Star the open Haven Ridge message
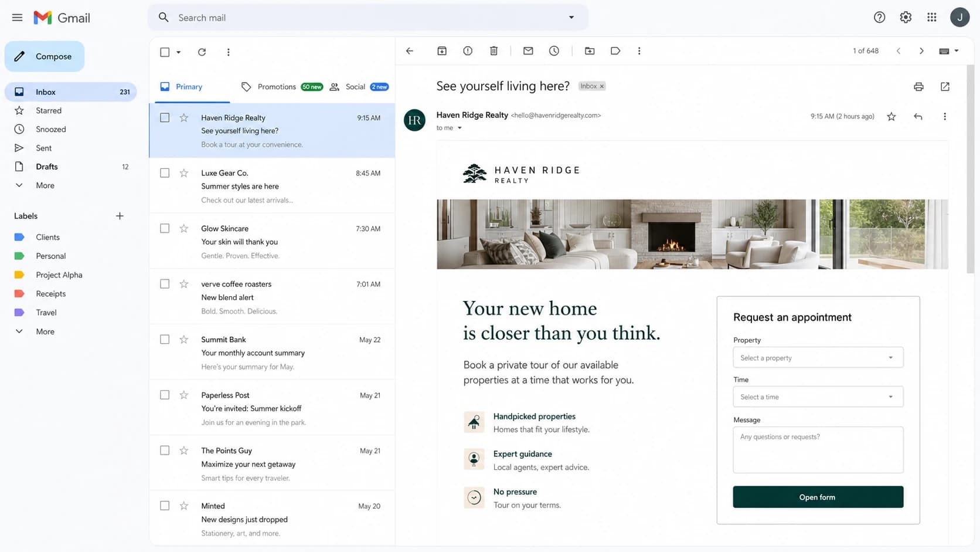Viewport: 980px width, 552px height. click(x=891, y=117)
